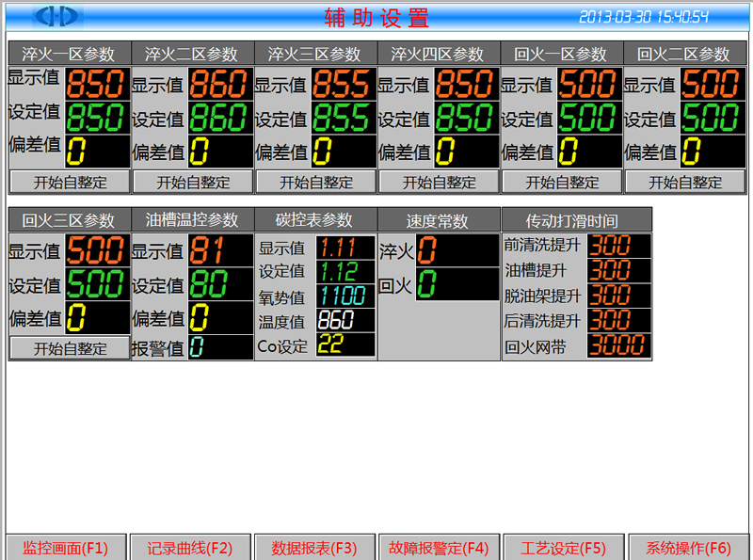This screenshot has height=560, width=753.
Task: Edit 碳控表 setpoint value 1.12
Action: tap(345, 272)
